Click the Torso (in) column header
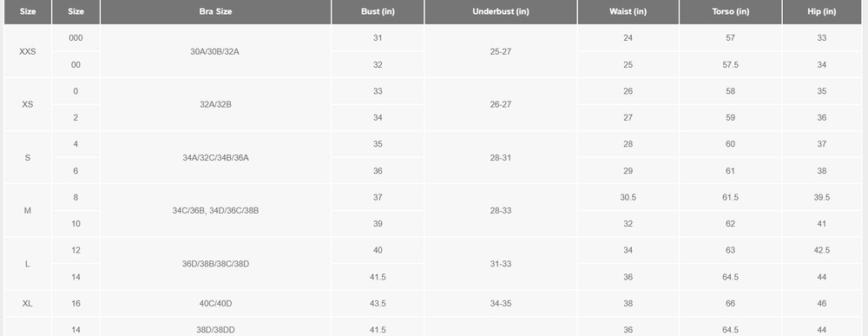 pyautogui.click(x=730, y=11)
